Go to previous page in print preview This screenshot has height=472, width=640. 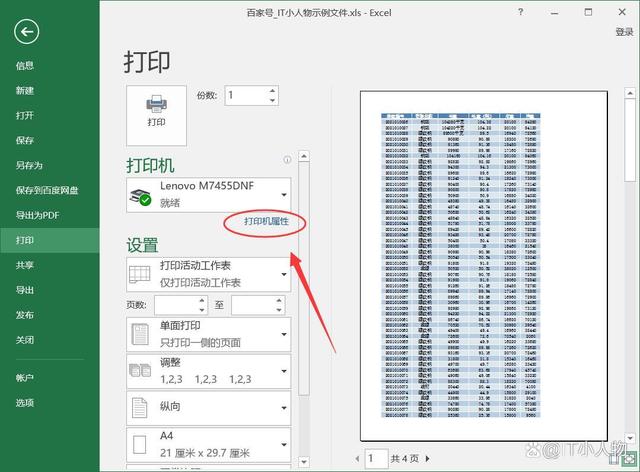pyautogui.click(x=354, y=457)
